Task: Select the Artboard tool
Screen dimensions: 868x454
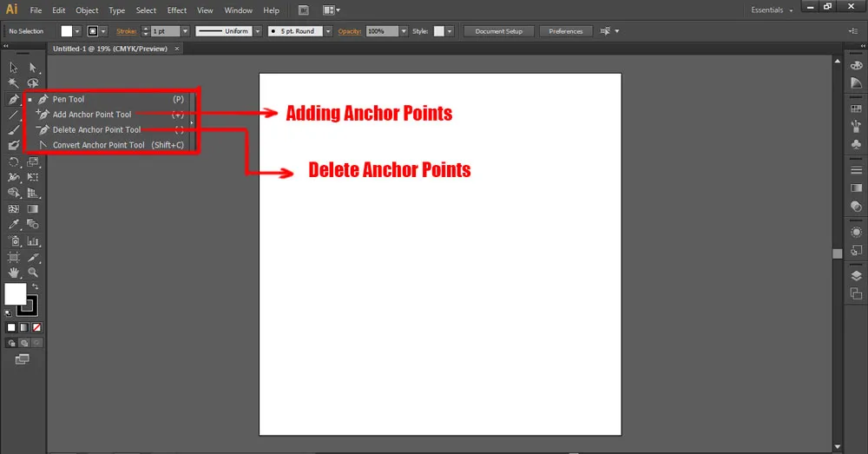Action: point(13,258)
